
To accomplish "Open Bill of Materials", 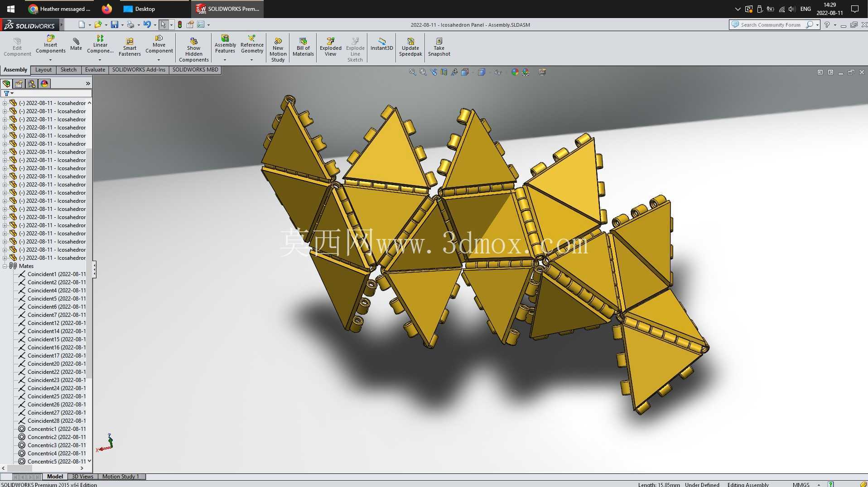I will tap(303, 47).
